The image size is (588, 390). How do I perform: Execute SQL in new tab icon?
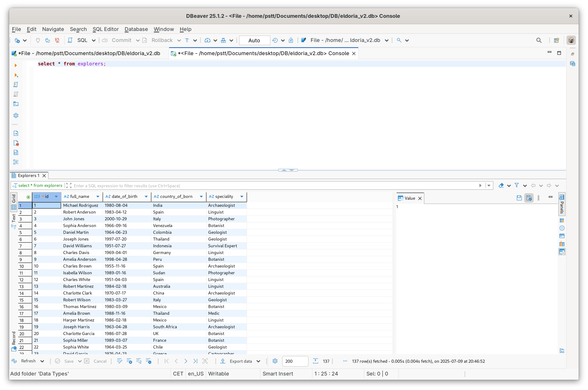tap(16, 75)
